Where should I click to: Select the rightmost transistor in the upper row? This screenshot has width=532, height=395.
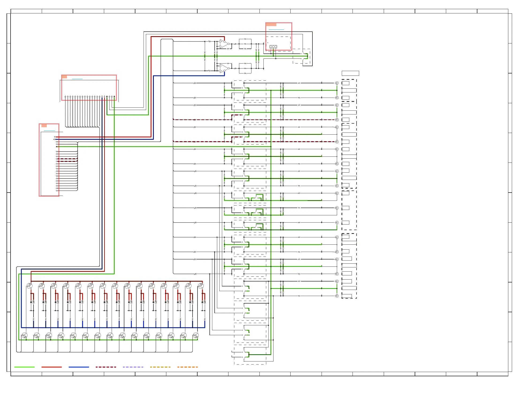click(201, 286)
